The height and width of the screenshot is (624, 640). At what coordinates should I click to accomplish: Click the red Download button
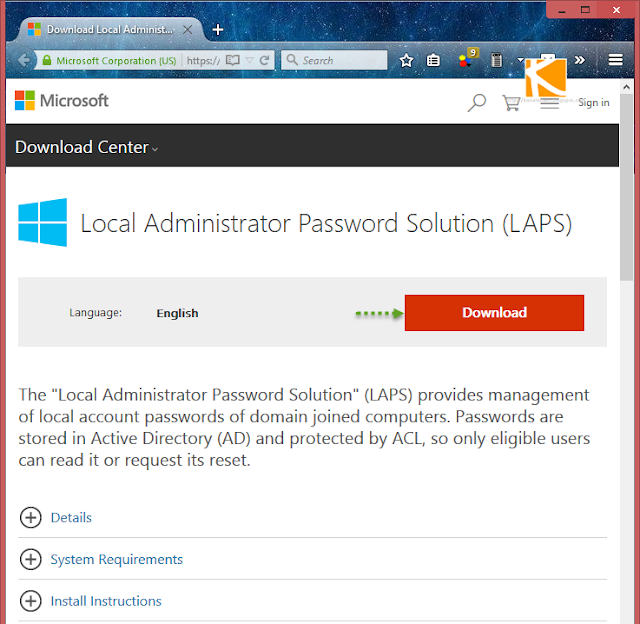click(x=494, y=313)
